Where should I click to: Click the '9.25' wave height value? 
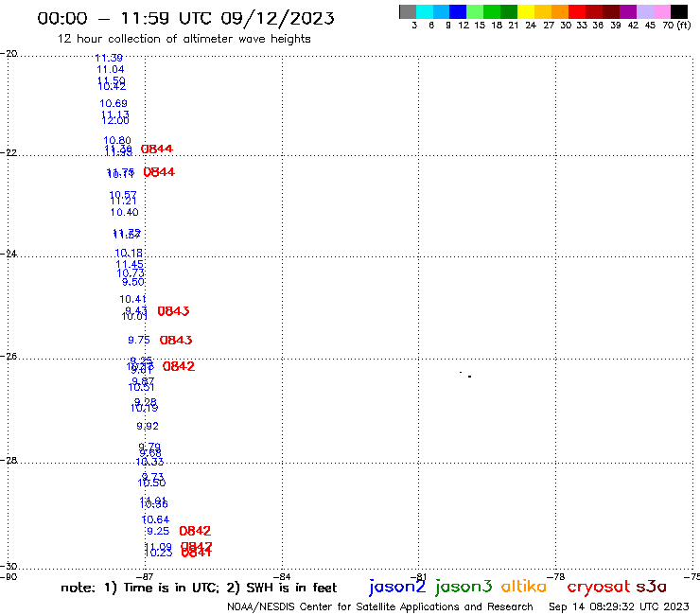(158, 531)
